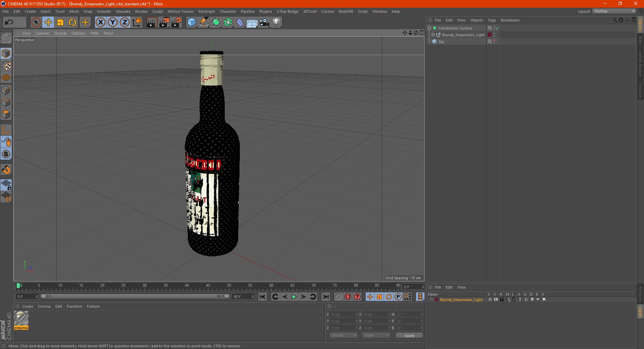
Task: Render to Picture Viewer icon
Action: (x=164, y=22)
